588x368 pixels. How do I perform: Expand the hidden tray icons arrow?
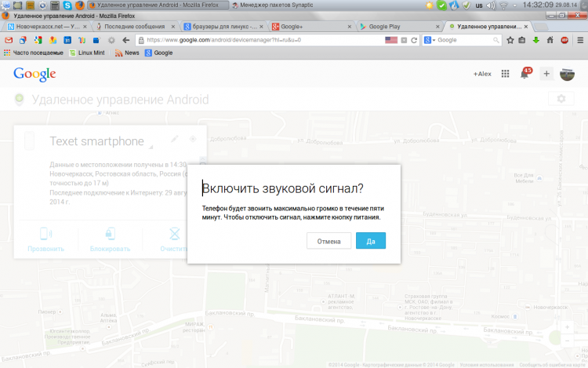(x=515, y=5)
